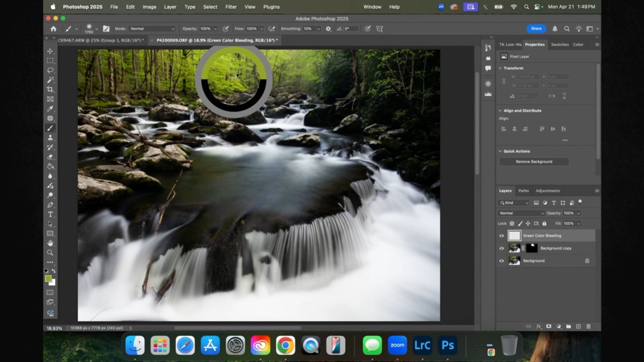Expand the layer Opacity dropdown
The height and width of the screenshot is (362, 644).
click(579, 213)
